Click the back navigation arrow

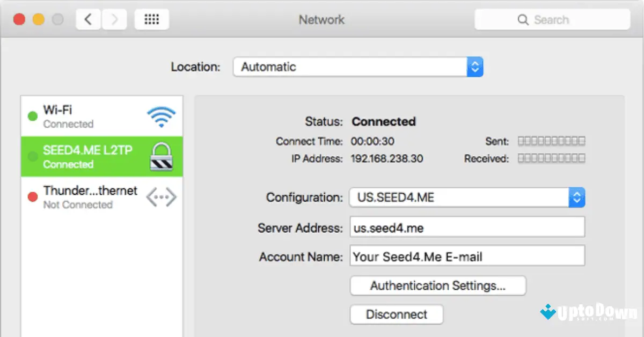pos(88,18)
